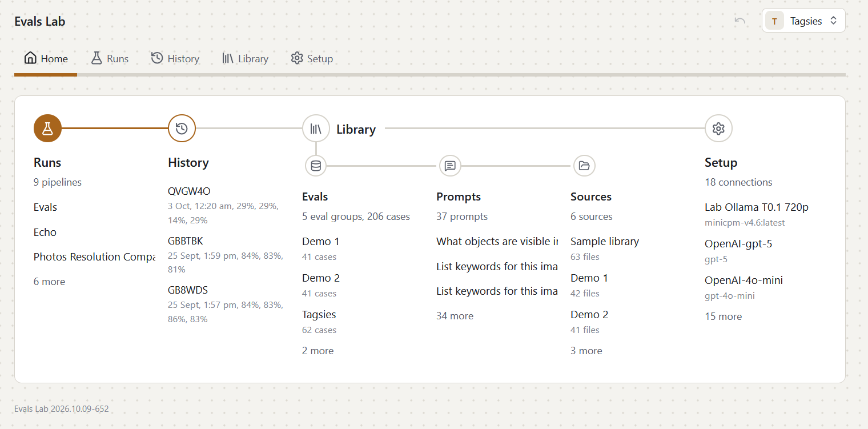
Task: Open history run GB8WDS
Action: click(188, 290)
